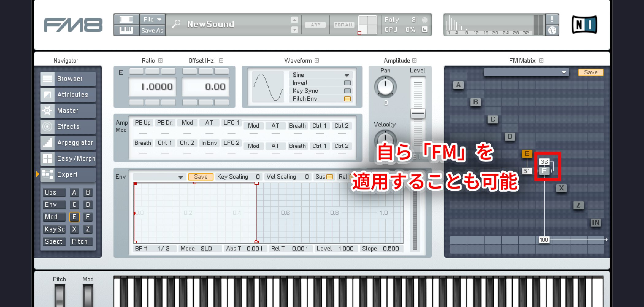Click the morph square pad
This screenshot has width=644, height=307.
(x=367, y=25)
